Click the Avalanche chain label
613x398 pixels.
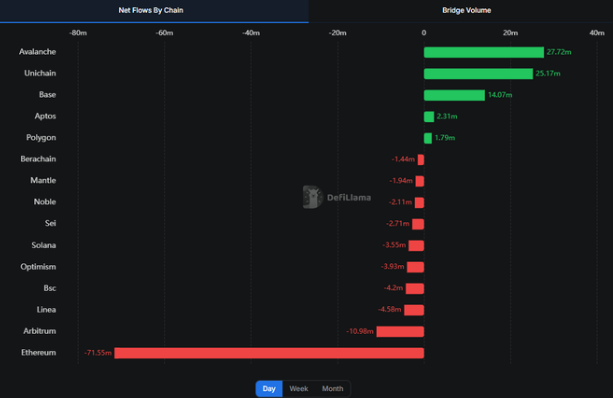coord(38,52)
